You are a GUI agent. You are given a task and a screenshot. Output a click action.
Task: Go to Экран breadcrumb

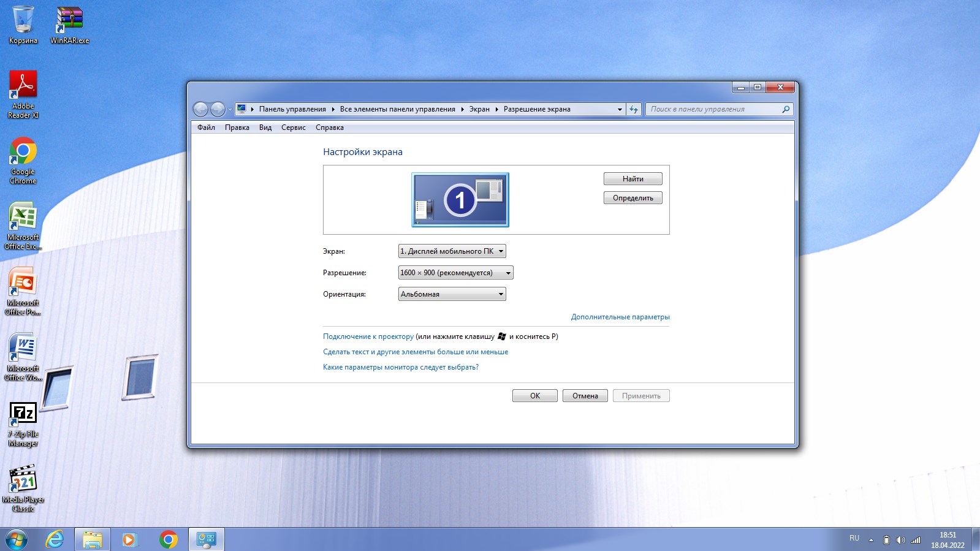(479, 109)
